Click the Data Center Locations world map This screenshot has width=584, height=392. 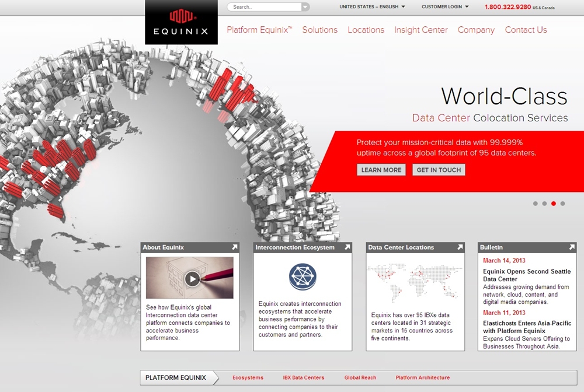415,278
